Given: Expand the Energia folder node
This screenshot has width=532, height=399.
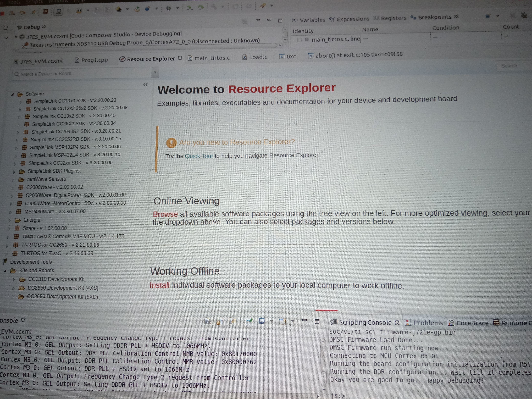Looking at the screenshot, I should pos(10,221).
